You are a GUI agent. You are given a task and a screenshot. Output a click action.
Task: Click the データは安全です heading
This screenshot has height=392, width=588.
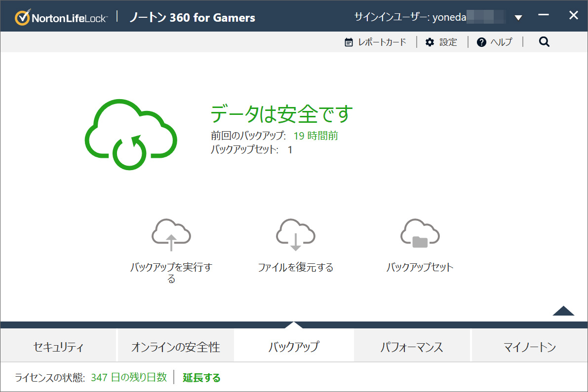281,113
